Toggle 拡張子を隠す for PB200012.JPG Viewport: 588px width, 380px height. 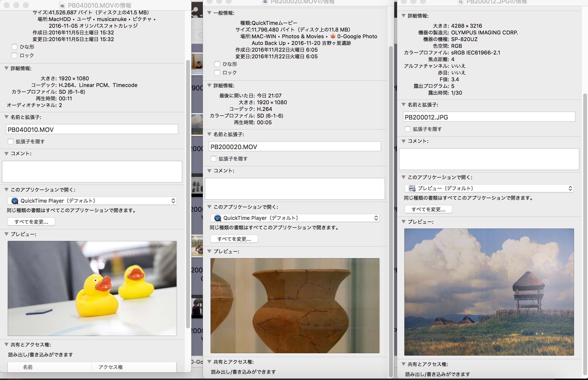pos(407,129)
